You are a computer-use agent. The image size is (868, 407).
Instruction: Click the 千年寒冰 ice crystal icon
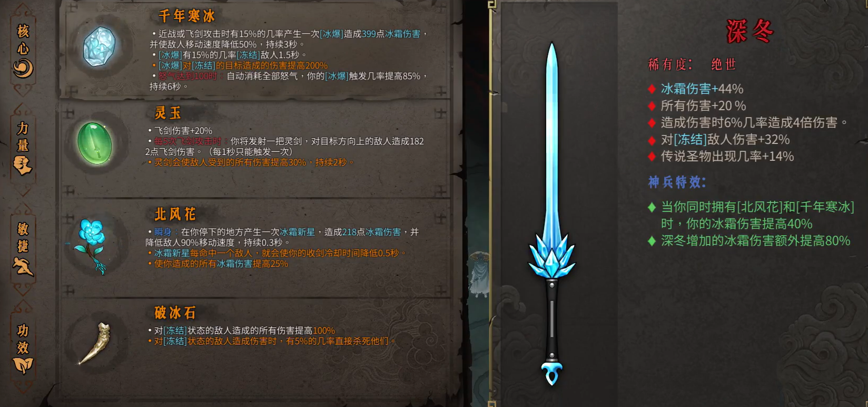(x=100, y=46)
